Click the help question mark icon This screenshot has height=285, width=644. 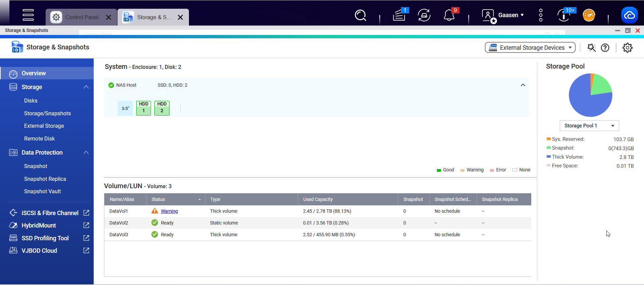click(605, 48)
